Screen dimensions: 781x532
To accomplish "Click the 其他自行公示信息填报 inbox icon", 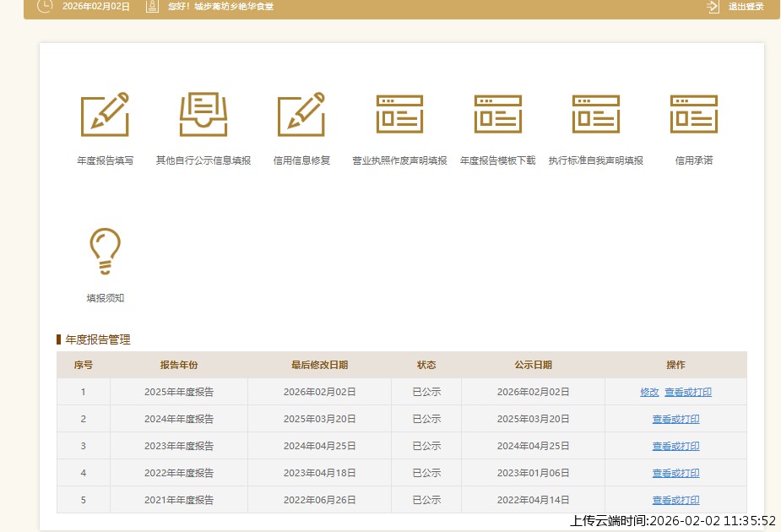I will point(203,114).
